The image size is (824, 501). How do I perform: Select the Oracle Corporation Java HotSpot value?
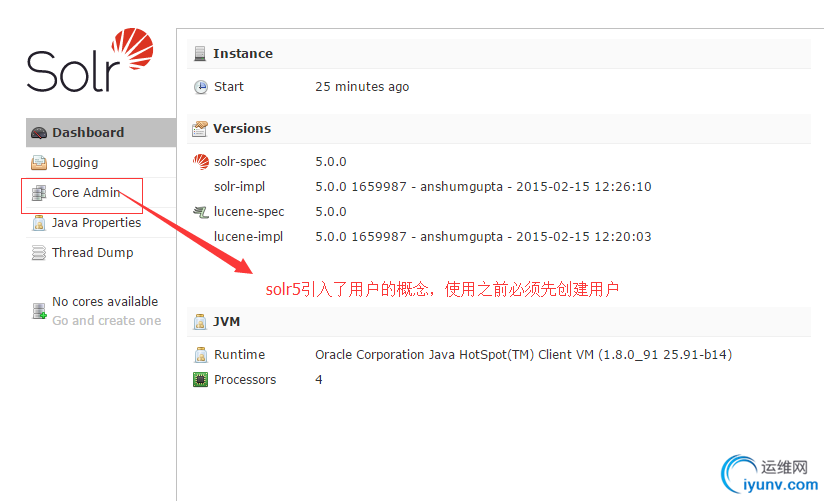[x=523, y=355]
